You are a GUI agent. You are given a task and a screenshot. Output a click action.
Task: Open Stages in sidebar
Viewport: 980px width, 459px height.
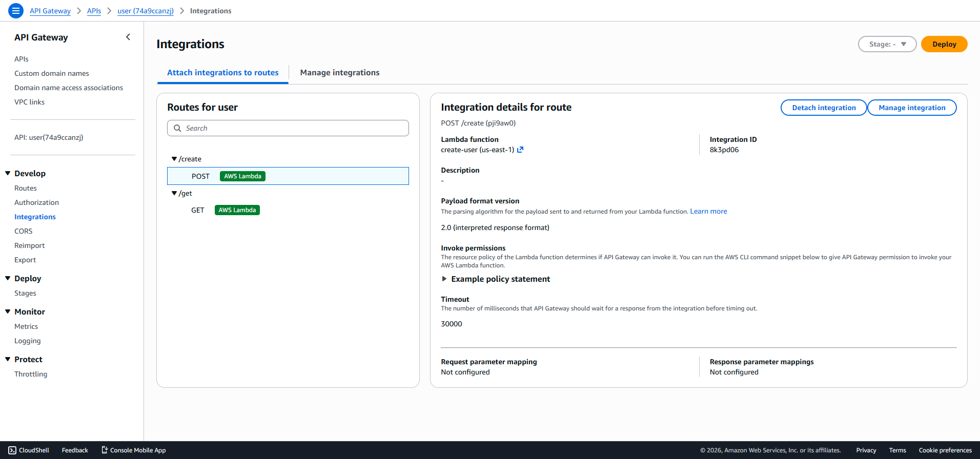[x=25, y=293]
